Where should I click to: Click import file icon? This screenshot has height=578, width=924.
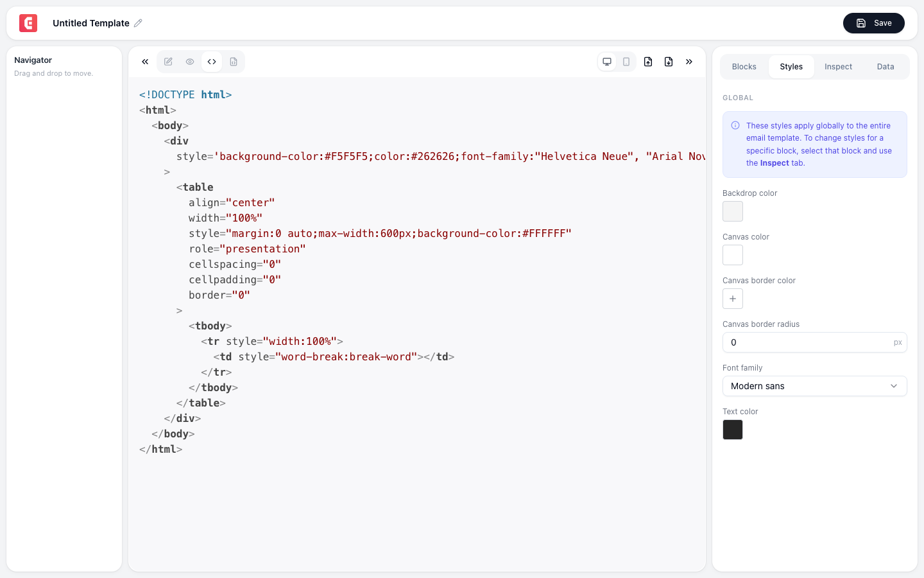648,62
